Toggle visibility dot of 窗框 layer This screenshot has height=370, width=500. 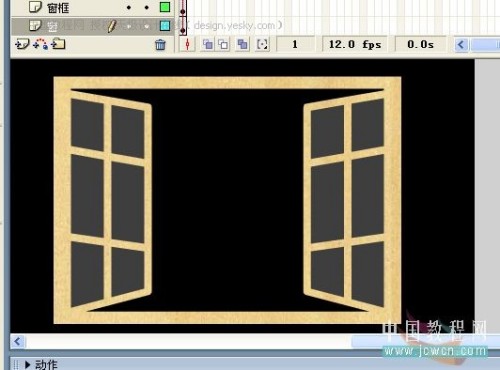click(x=129, y=7)
